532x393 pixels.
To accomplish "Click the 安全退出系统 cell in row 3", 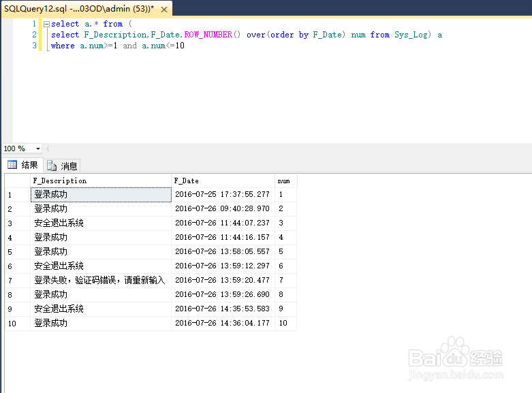I will [101, 223].
